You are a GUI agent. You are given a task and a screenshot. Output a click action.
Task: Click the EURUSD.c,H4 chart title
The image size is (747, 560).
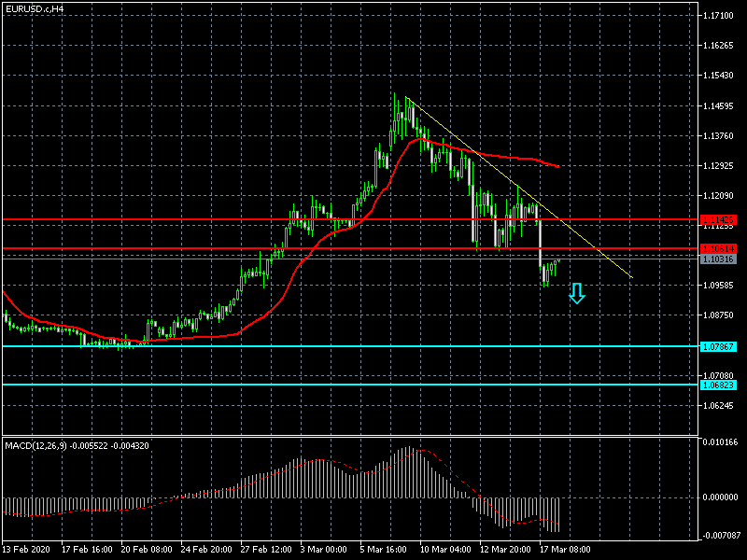point(35,8)
